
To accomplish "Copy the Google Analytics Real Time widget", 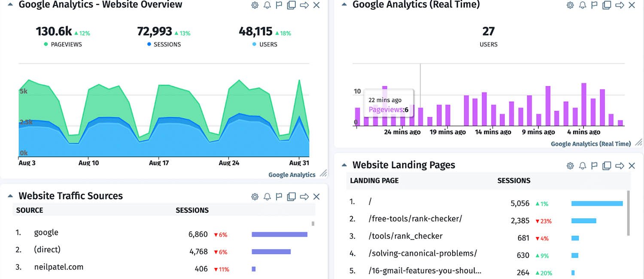I will coord(607,5).
